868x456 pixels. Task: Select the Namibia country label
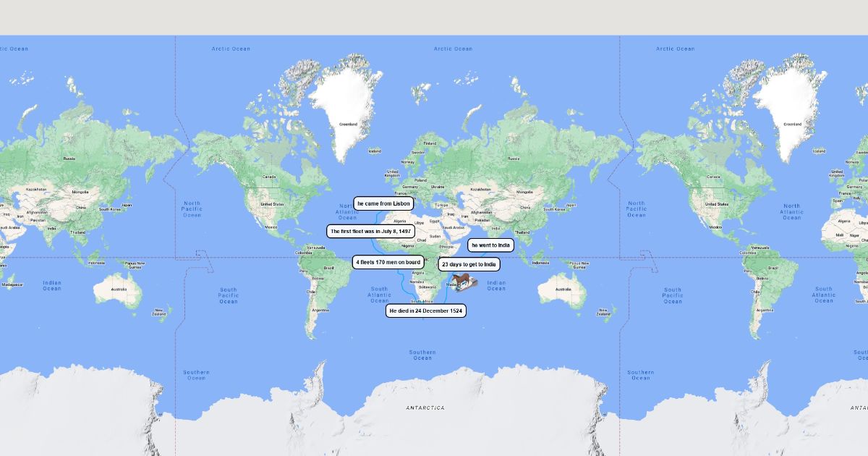[x=417, y=282]
